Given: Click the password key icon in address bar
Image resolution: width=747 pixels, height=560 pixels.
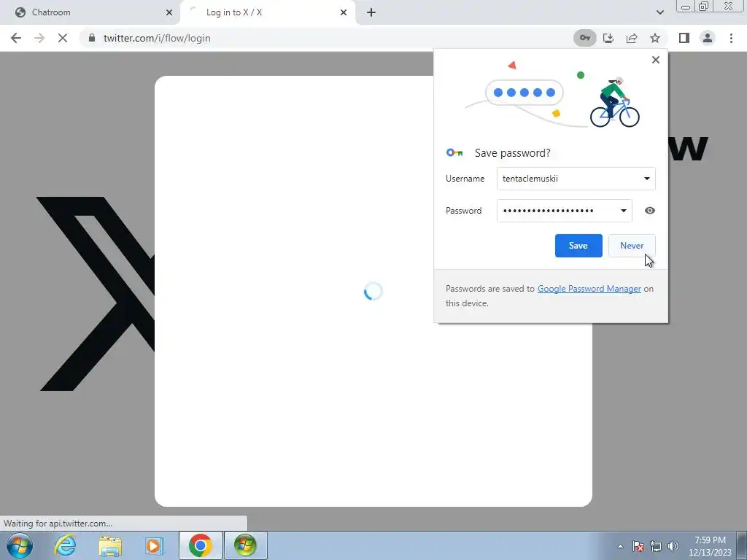Looking at the screenshot, I should pos(584,38).
